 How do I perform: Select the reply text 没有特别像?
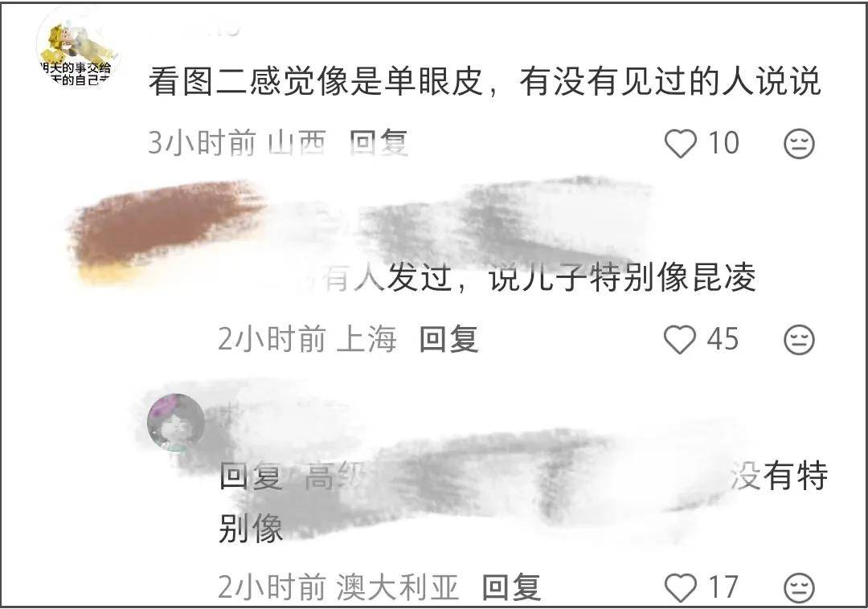[x=523, y=501]
